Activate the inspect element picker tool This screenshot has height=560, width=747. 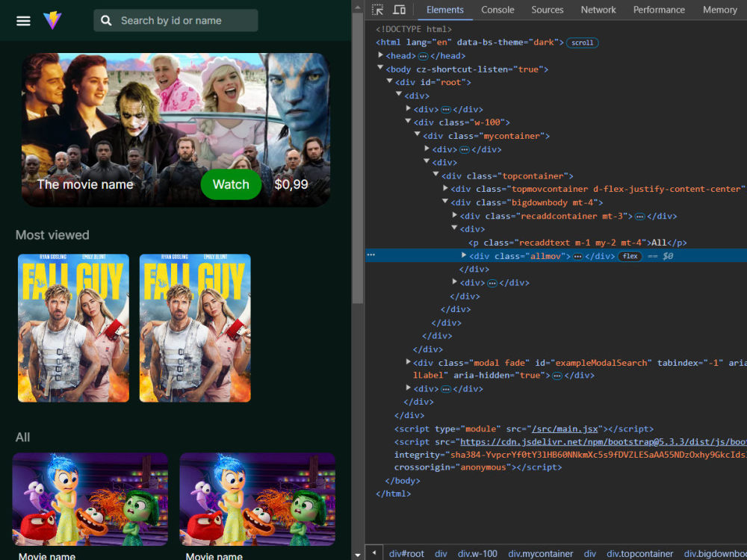point(378,10)
